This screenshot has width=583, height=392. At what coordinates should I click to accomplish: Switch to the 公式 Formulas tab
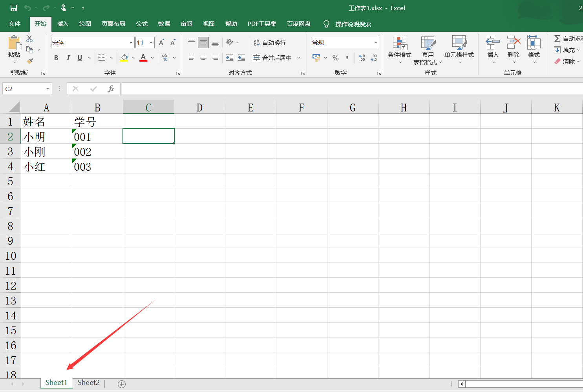(x=142, y=24)
